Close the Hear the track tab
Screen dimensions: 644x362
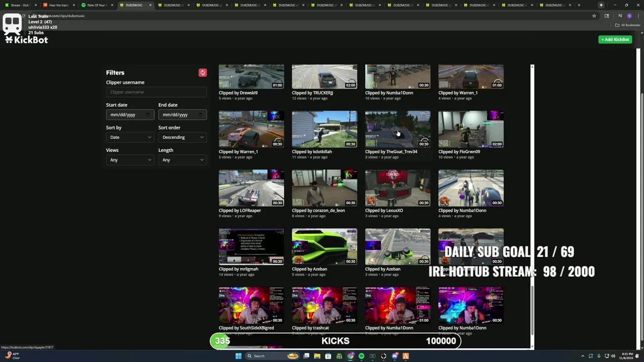74,5
